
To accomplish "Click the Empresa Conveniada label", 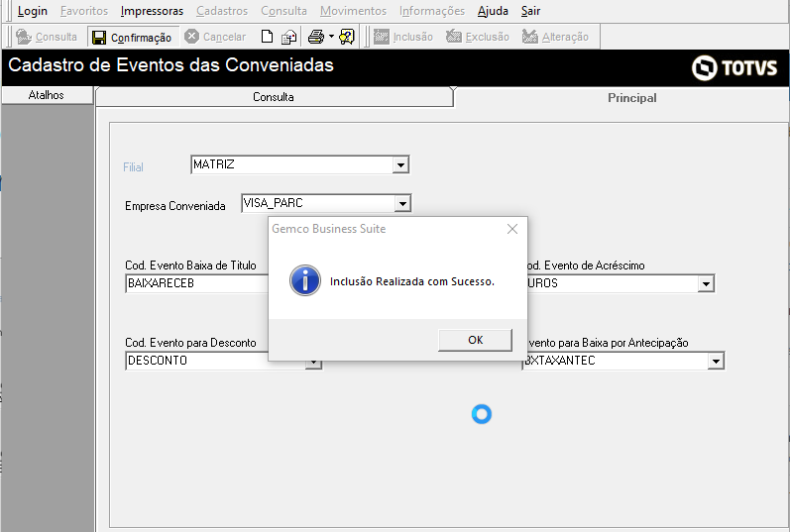I will click(x=174, y=206).
